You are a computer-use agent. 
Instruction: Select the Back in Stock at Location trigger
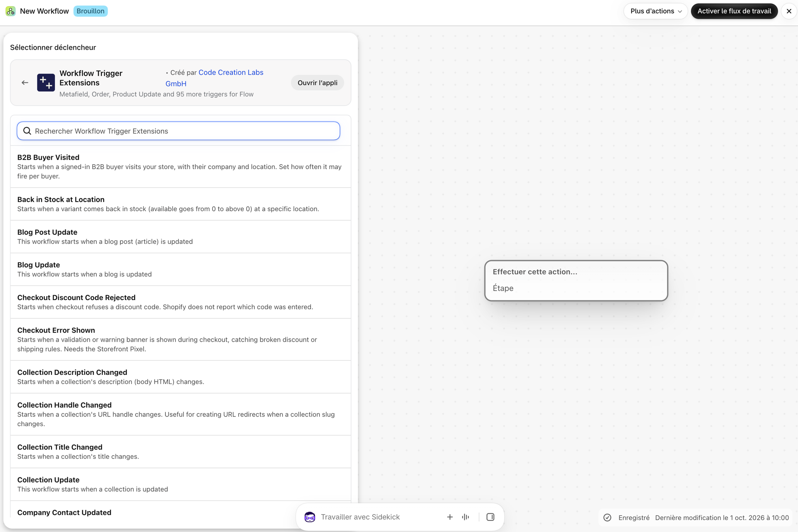coord(180,204)
